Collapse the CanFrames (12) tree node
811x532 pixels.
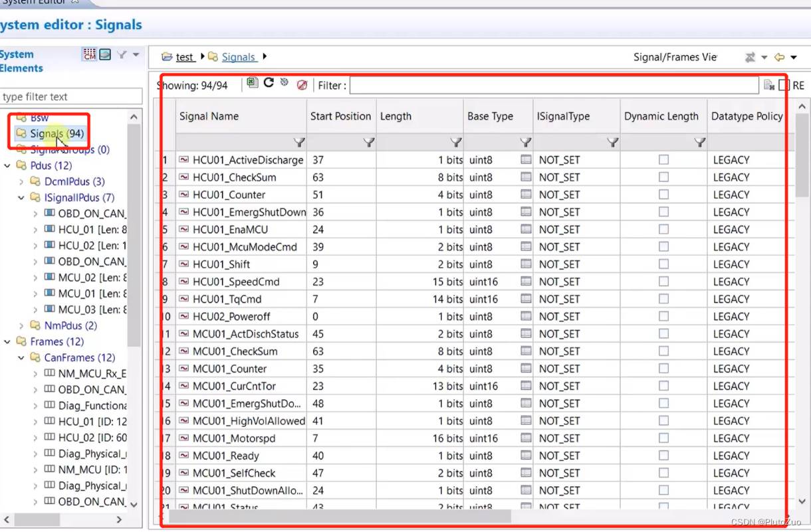pos(21,357)
